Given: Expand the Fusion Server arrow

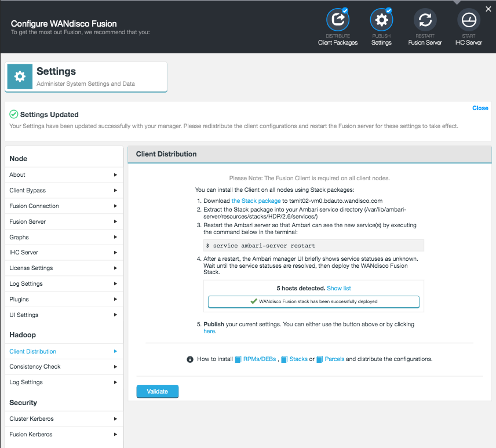Looking at the screenshot, I should coord(115,221).
